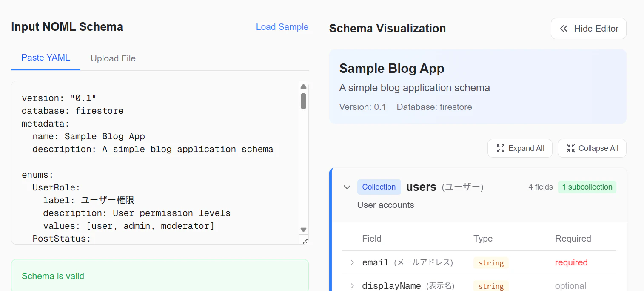Click the YAML editor scroll-down arrow
This screenshot has width=644, height=291.
pyautogui.click(x=303, y=229)
